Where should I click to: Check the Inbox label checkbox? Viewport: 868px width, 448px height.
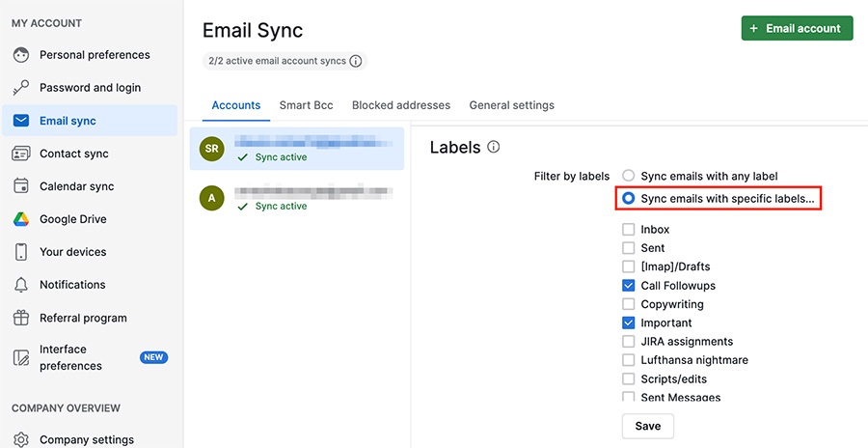pyautogui.click(x=628, y=230)
